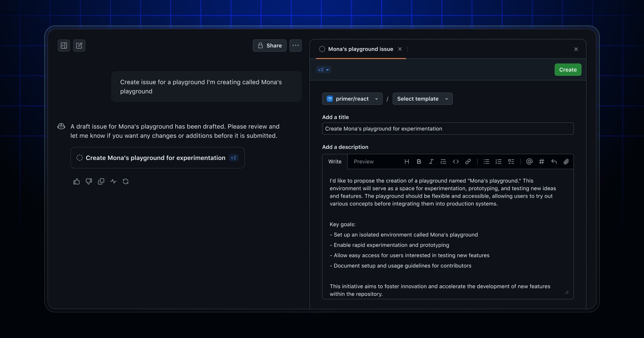Open the drafted issue card in chat

pos(158,158)
